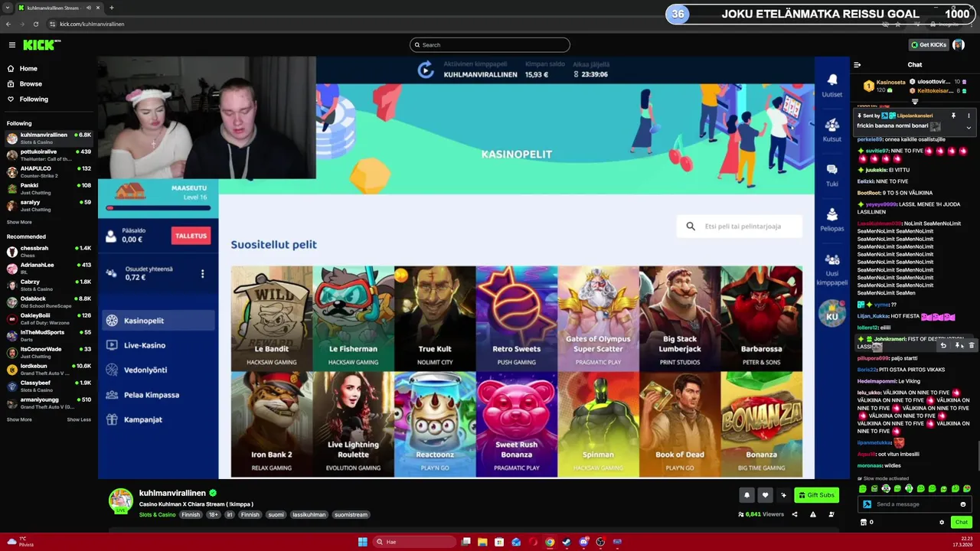
Task: Click the Get KICKs button
Action: tap(928, 45)
